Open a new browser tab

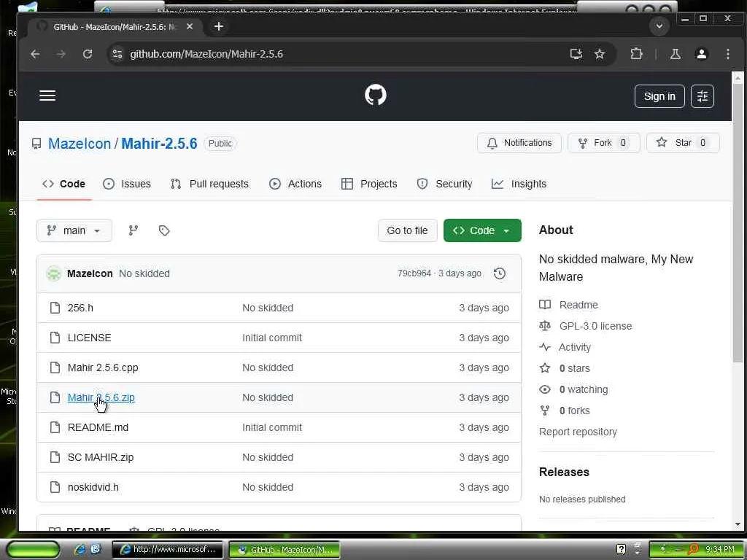219,27
